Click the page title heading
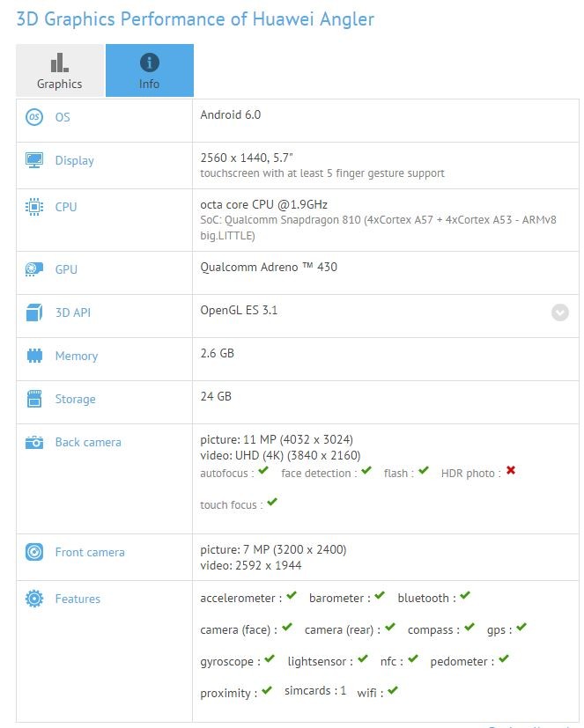Viewport: 584px width, 728px height. (x=196, y=19)
